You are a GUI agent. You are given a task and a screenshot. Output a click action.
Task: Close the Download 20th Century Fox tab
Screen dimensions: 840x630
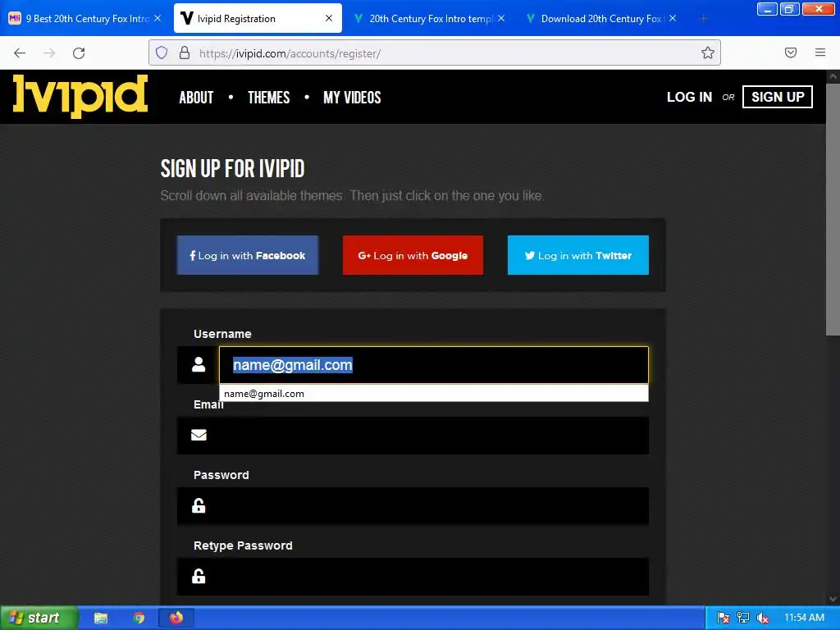(673, 18)
